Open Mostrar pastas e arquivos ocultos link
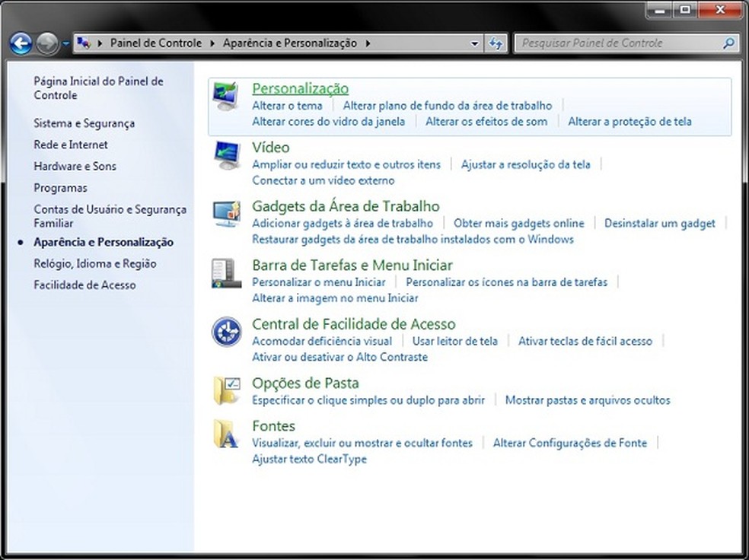Viewport: 749px width, 560px height. 588,399
